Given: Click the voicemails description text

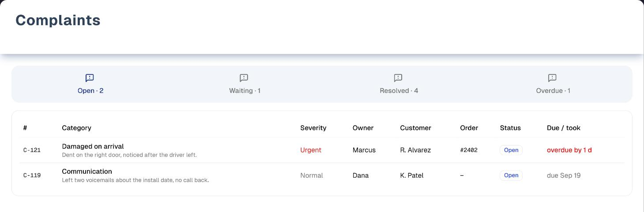Looking at the screenshot, I should [136, 180].
